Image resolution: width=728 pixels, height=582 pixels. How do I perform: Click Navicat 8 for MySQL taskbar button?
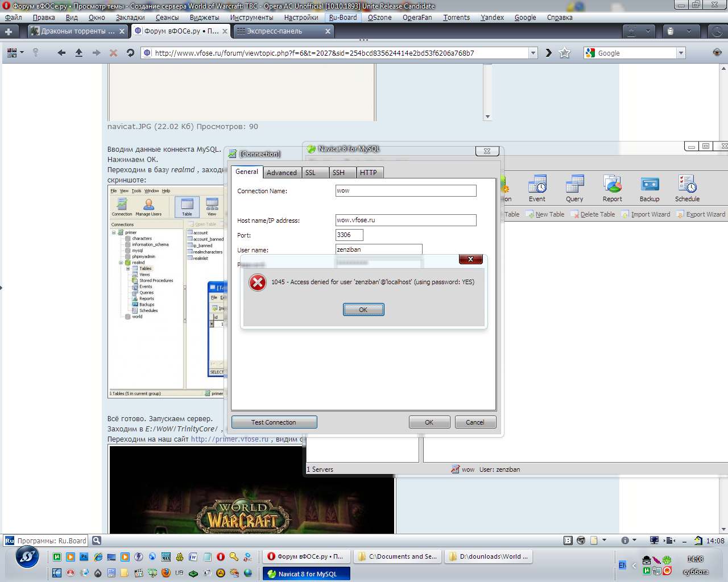pos(307,573)
